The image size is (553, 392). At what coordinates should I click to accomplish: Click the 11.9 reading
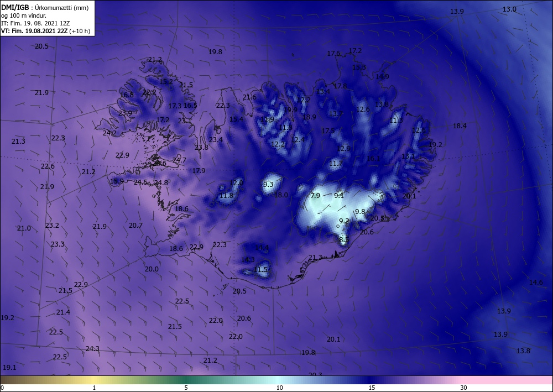tap(267, 119)
